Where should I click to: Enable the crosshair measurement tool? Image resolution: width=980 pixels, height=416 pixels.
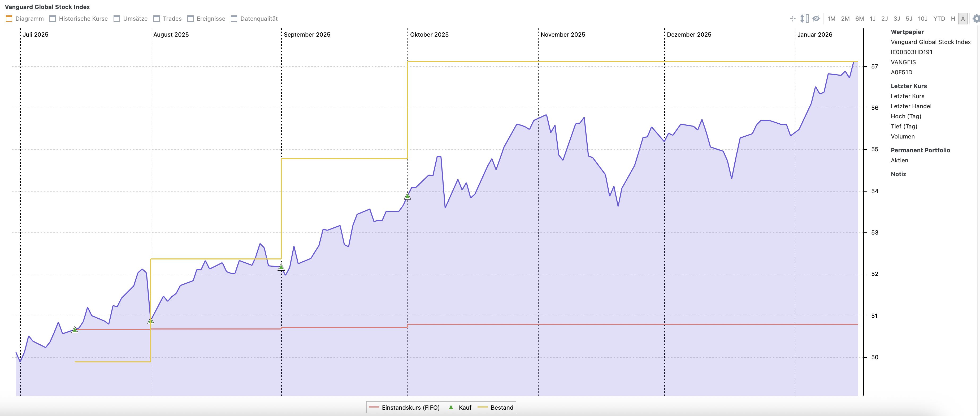(x=792, y=19)
